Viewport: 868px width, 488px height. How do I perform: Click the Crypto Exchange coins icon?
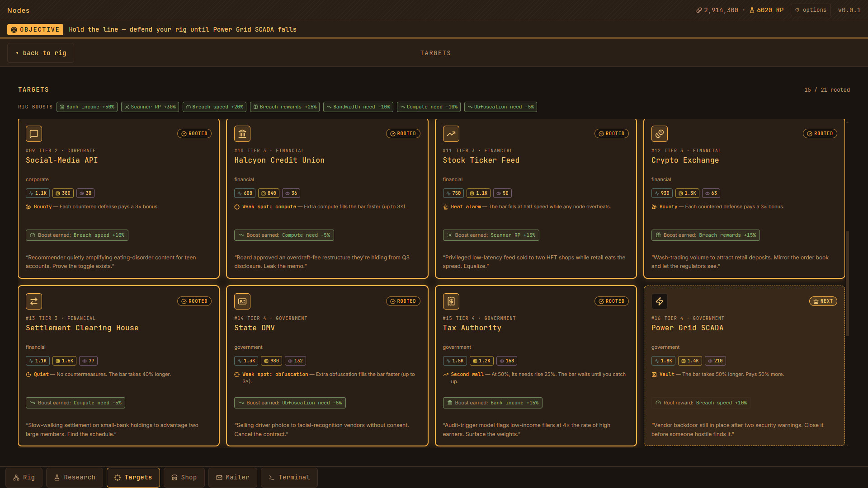tap(660, 134)
